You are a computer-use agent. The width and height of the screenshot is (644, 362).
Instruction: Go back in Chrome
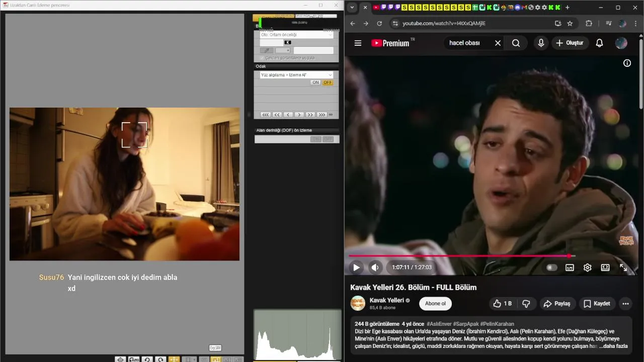pyautogui.click(x=353, y=23)
